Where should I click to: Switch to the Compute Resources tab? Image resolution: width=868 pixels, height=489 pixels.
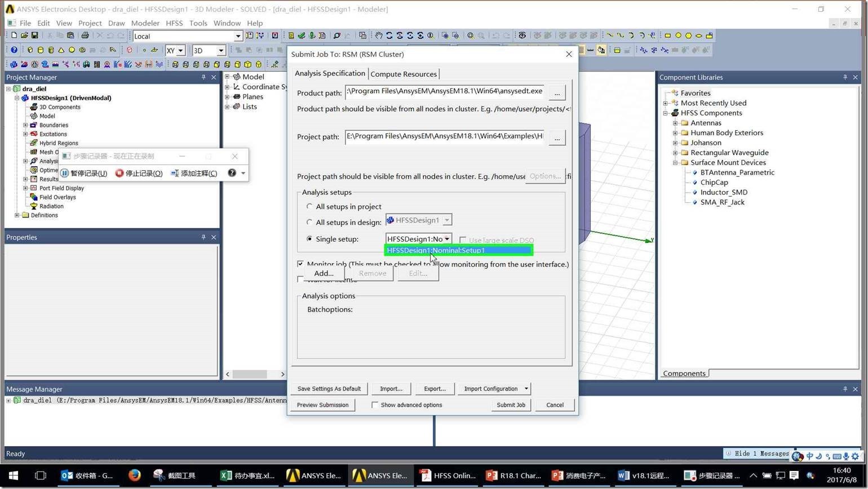[404, 74]
